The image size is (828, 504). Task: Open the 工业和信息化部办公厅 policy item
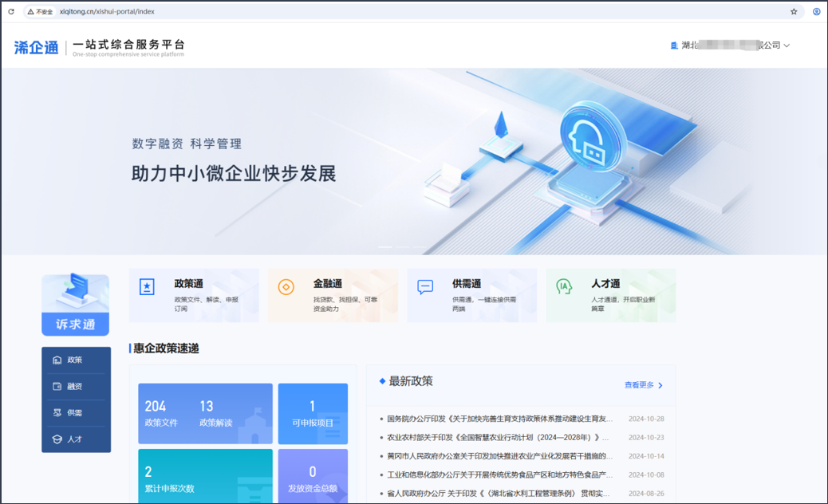point(499,475)
